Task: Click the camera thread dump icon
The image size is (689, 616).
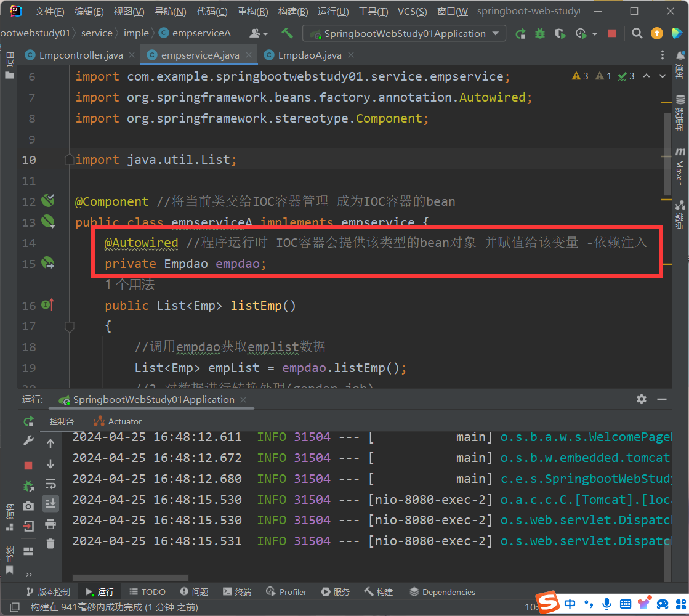Action: click(x=28, y=506)
